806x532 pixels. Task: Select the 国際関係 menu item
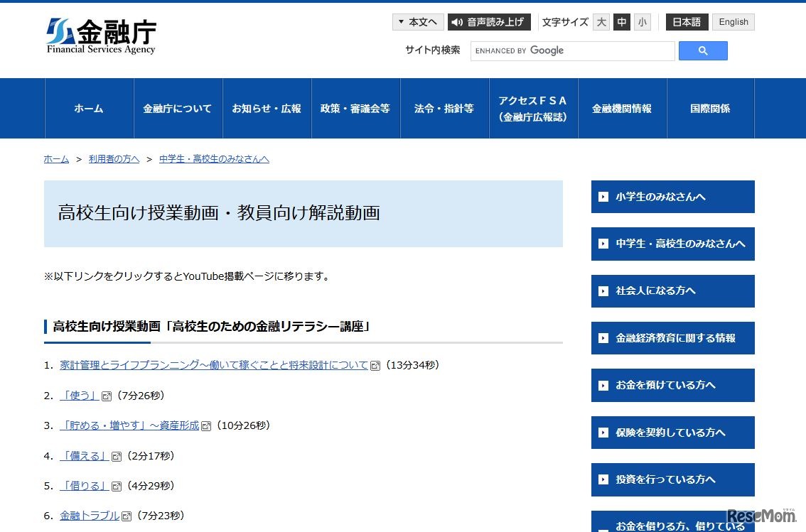pyautogui.click(x=710, y=108)
